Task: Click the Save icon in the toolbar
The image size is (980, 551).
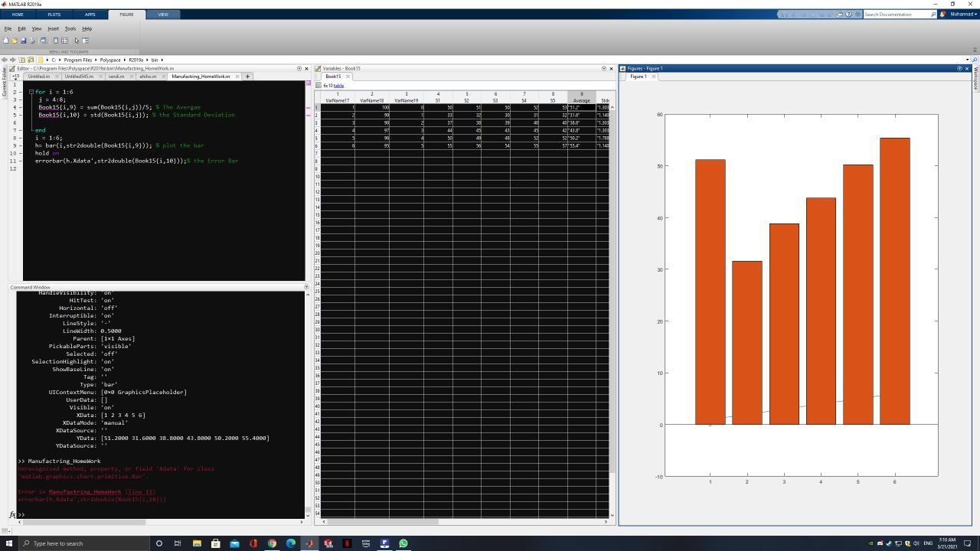Action: (24, 40)
